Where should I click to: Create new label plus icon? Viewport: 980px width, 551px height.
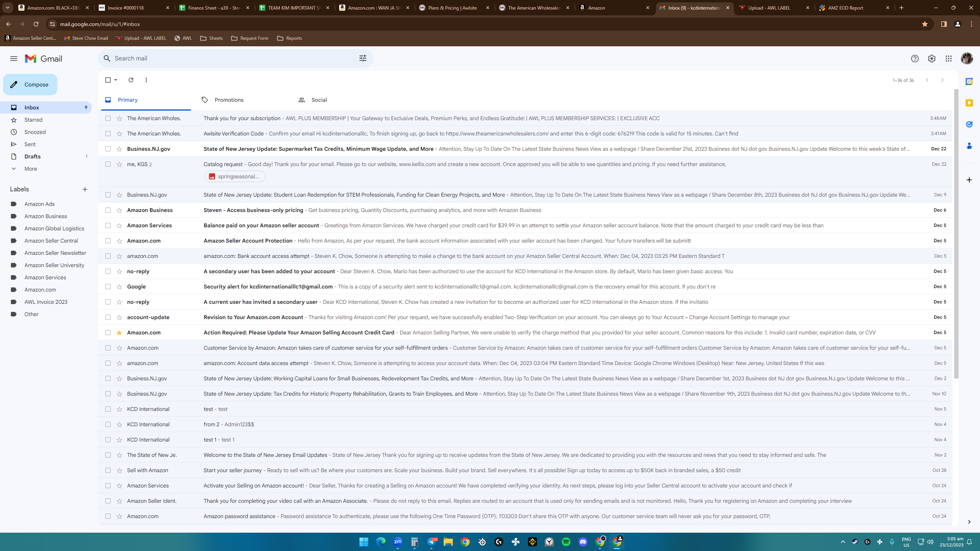coord(85,189)
